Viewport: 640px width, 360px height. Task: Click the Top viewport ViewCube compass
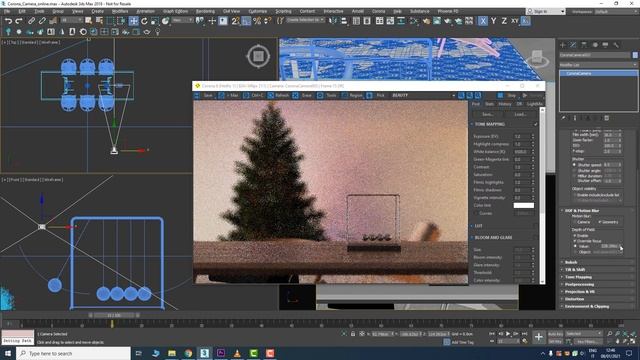coord(258,56)
